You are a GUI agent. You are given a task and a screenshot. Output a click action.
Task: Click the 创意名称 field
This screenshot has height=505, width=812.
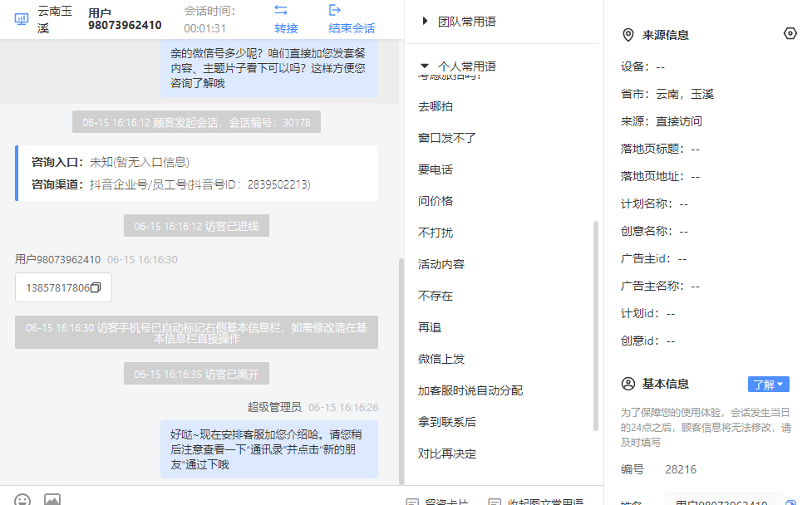655,231
